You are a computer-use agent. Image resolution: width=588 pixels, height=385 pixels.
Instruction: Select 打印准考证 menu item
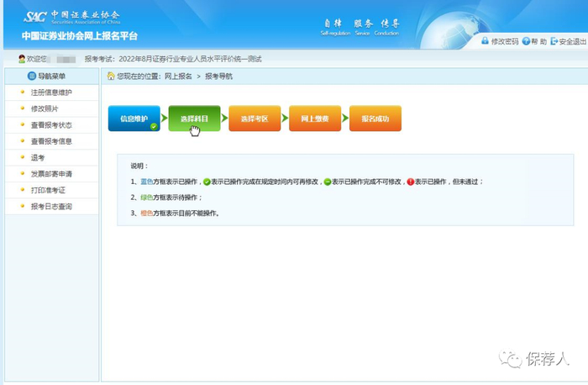(48, 190)
